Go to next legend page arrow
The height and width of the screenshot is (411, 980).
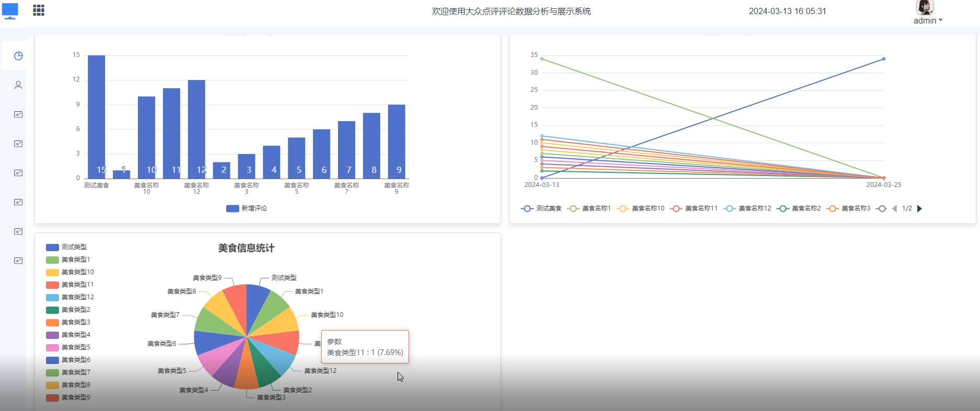coord(919,208)
